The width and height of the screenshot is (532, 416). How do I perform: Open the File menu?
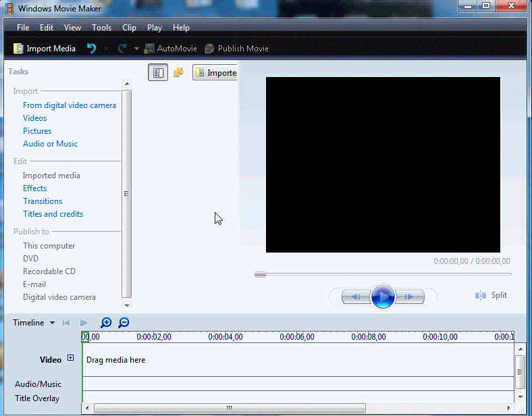coord(23,28)
